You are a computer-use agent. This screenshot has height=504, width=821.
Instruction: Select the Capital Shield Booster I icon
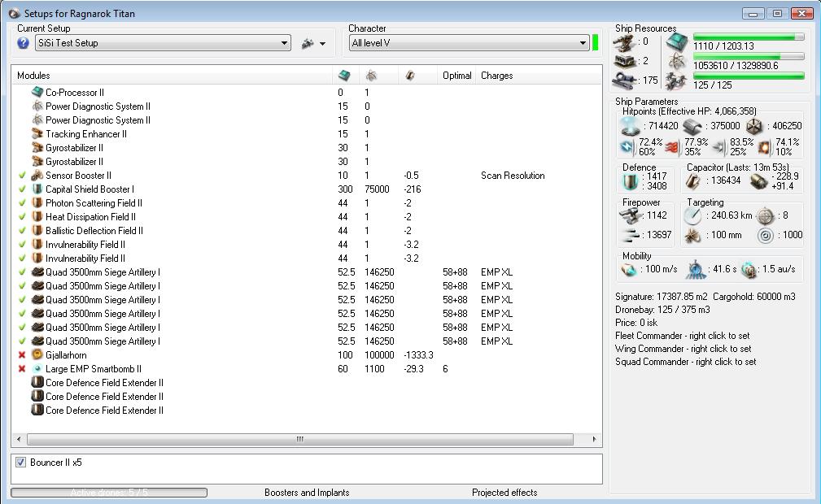[37, 189]
